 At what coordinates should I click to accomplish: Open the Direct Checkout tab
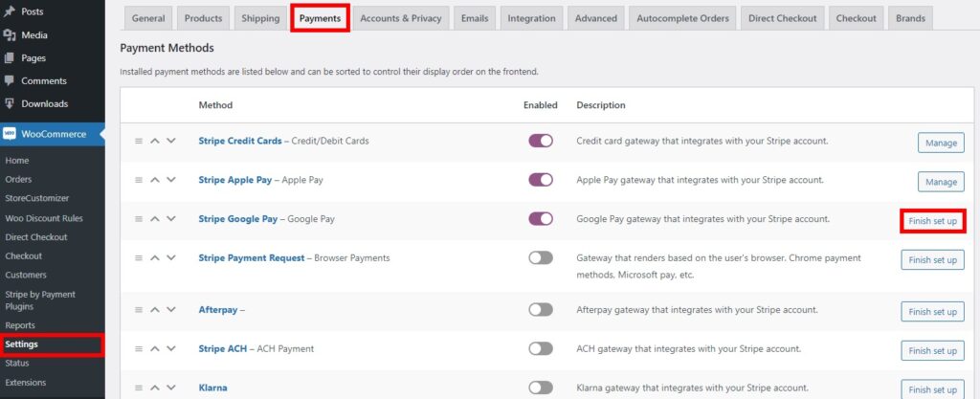coord(783,18)
